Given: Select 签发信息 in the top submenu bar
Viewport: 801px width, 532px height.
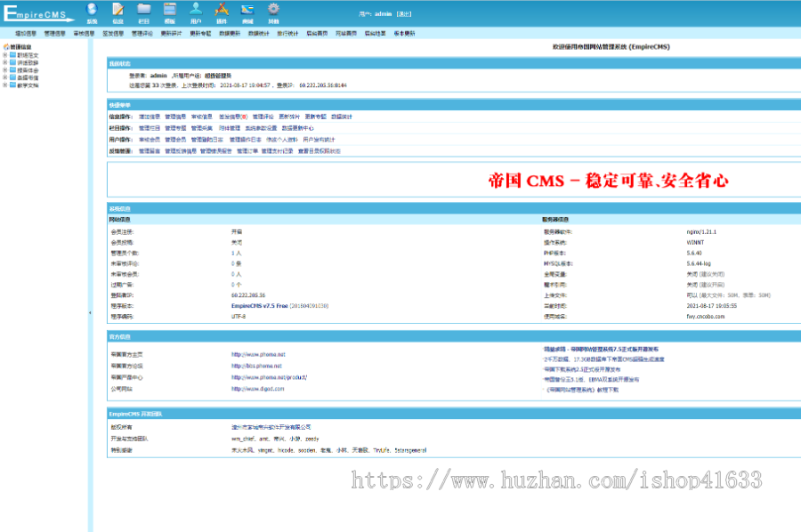Looking at the screenshot, I should (113, 33).
